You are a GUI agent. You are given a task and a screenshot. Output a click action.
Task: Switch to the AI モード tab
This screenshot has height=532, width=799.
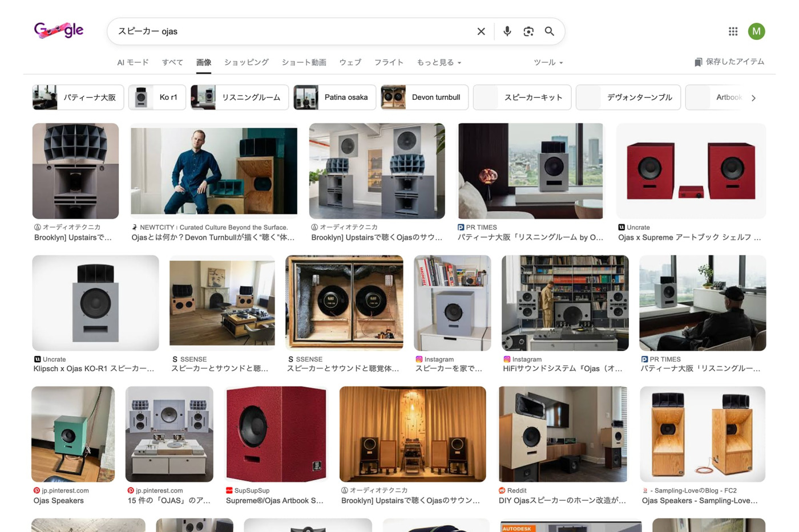pos(132,63)
